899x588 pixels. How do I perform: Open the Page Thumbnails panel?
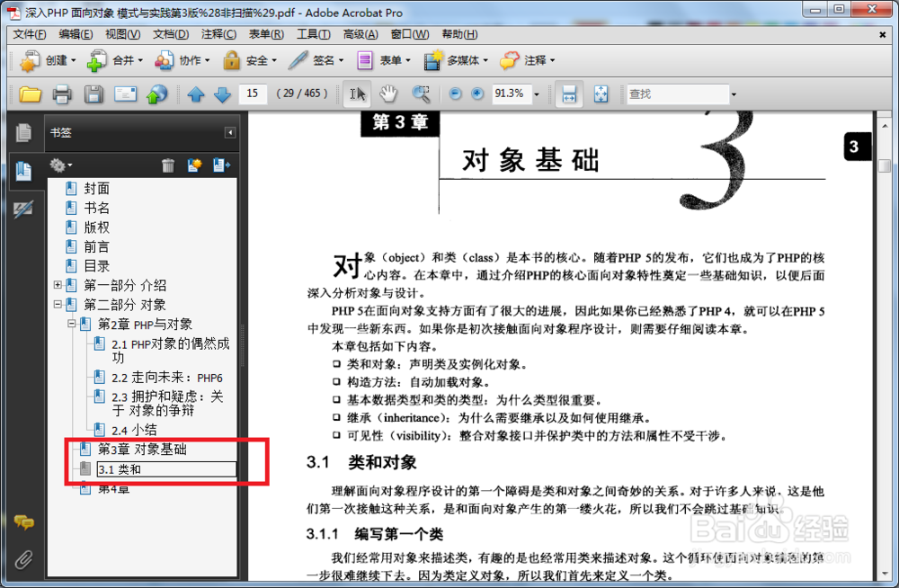point(24,132)
